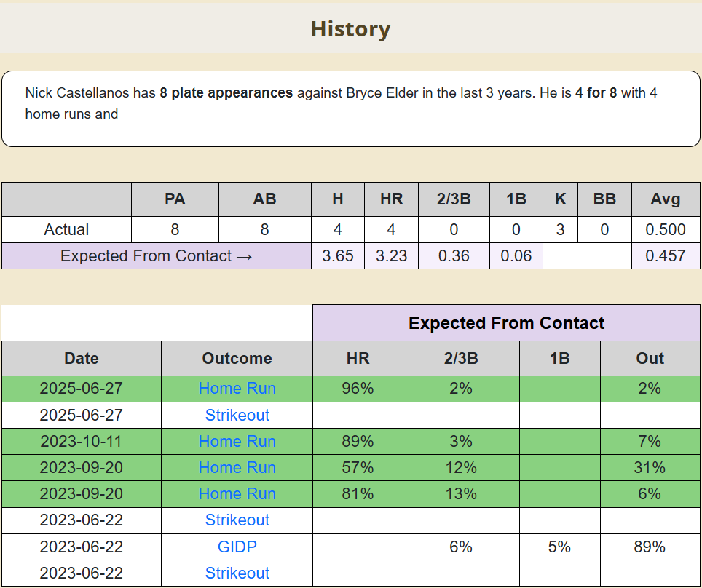The height and width of the screenshot is (588, 702).
Task: Click the 81% HR cell
Action: tap(358, 493)
